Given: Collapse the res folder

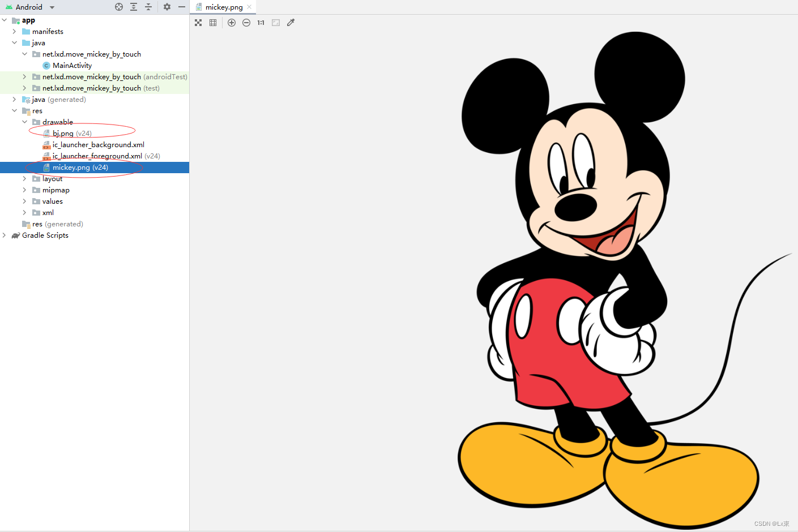Looking at the screenshot, I should tap(15, 111).
